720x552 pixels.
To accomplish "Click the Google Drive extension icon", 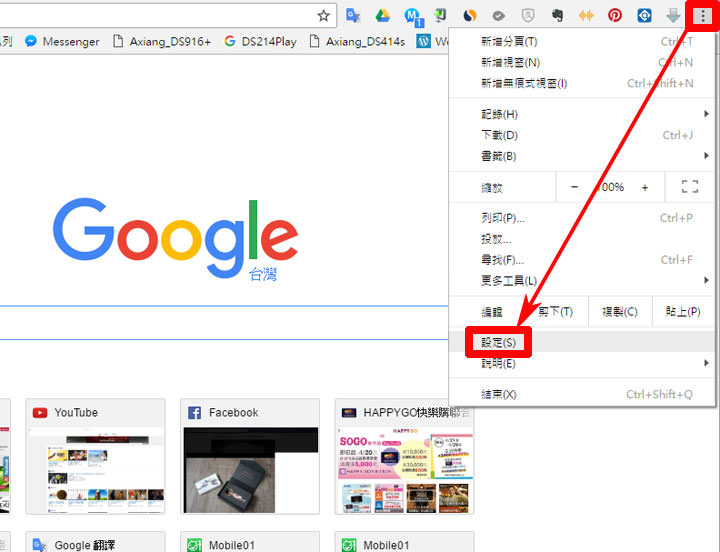I will 382,15.
